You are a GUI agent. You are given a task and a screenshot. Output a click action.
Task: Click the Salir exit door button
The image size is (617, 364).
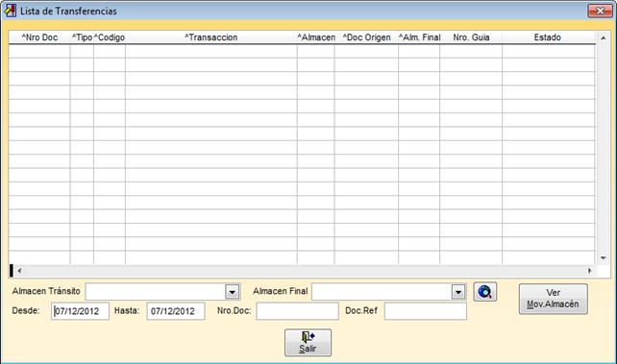[x=308, y=343]
